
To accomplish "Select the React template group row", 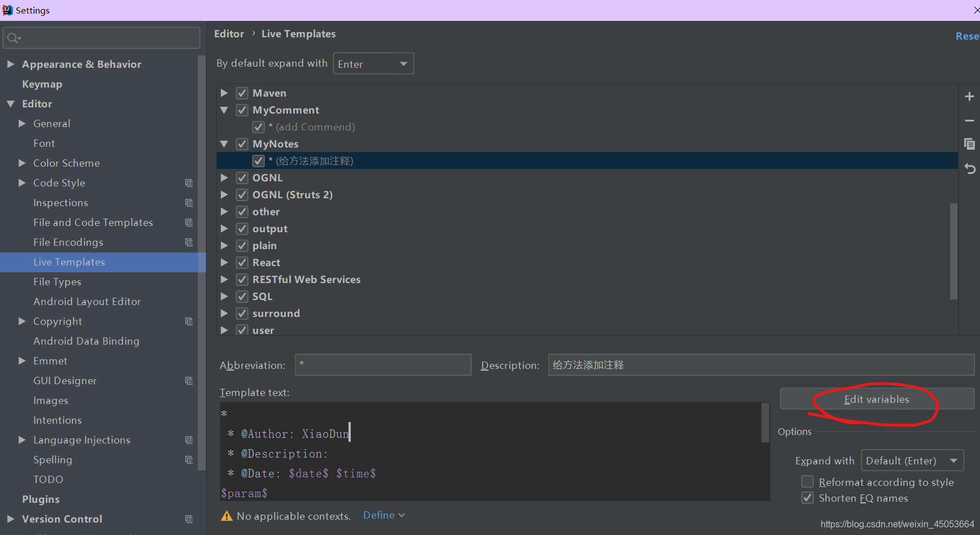I will [x=587, y=263].
